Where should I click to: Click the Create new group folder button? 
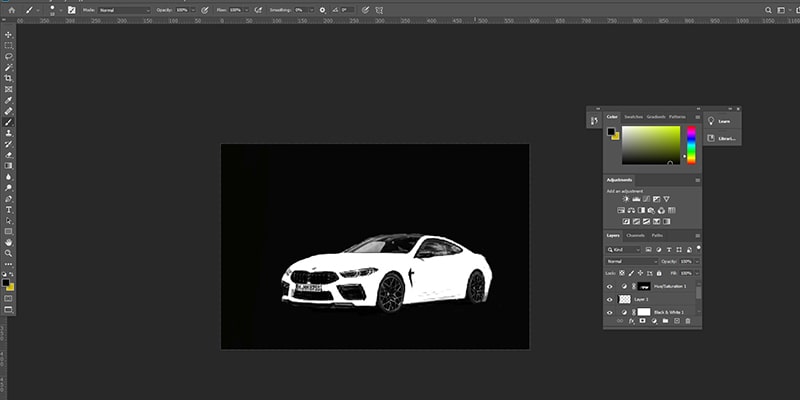[665, 321]
